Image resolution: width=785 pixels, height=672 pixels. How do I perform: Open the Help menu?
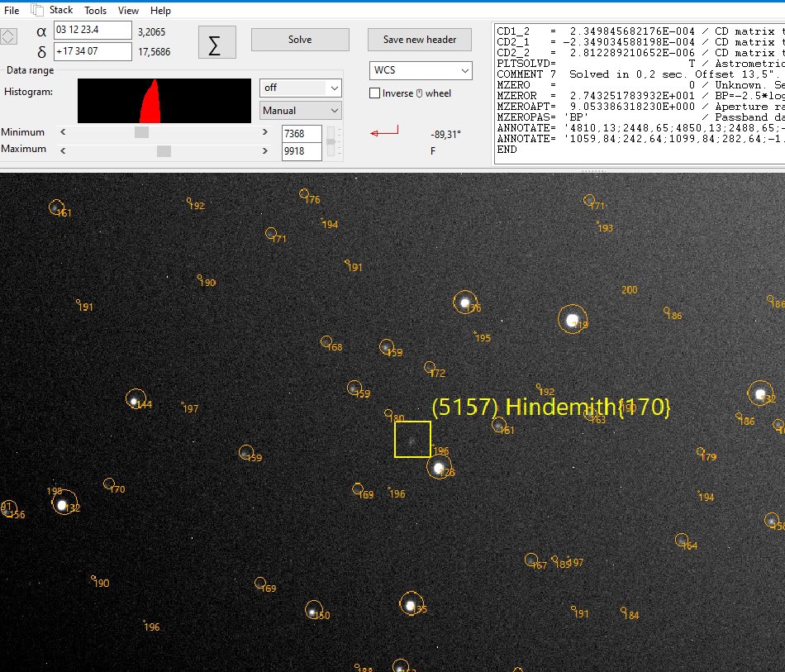[x=160, y=10]
